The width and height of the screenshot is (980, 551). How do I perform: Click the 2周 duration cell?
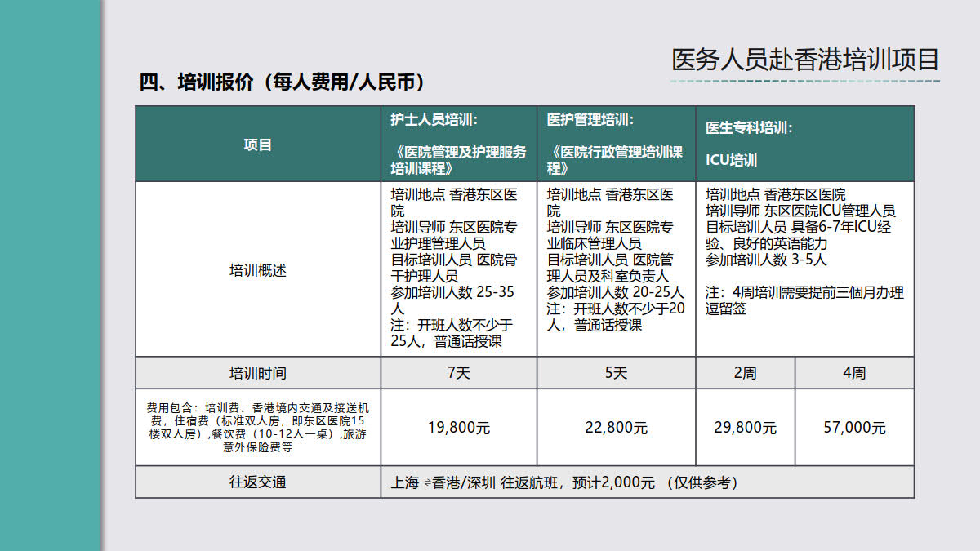746,373
